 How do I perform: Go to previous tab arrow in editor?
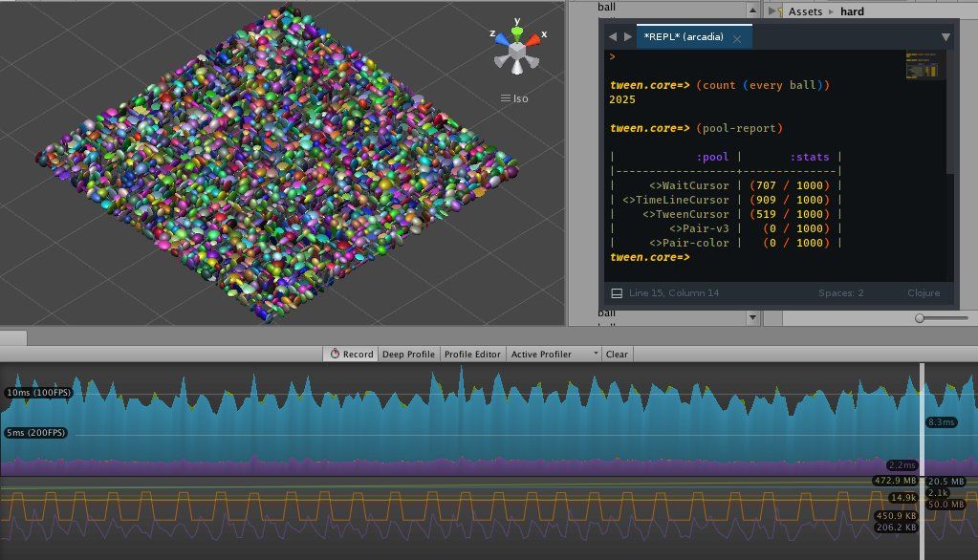coord(613,37)
